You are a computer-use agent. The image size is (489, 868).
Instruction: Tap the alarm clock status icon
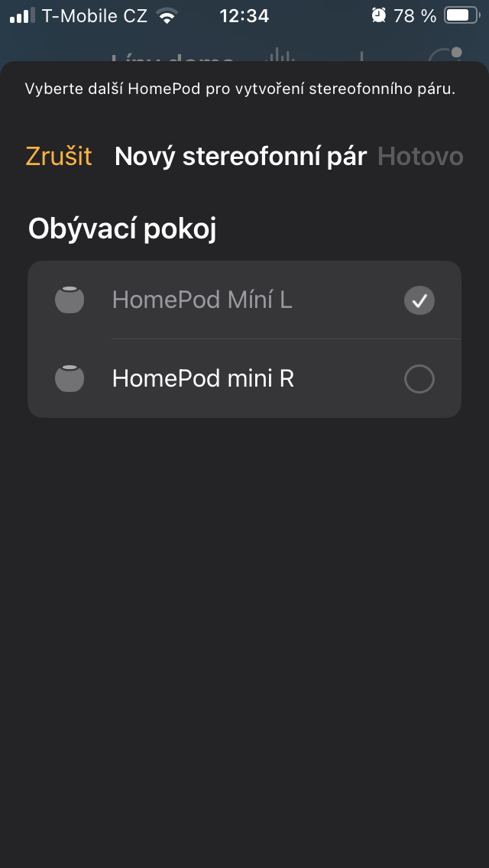(x=378, y=15)
